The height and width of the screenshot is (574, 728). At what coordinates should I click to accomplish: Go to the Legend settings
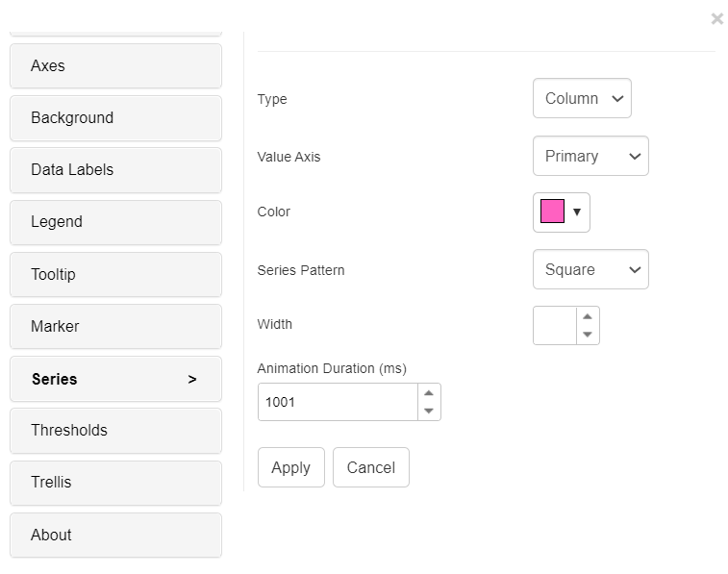(x=115, y=222)
